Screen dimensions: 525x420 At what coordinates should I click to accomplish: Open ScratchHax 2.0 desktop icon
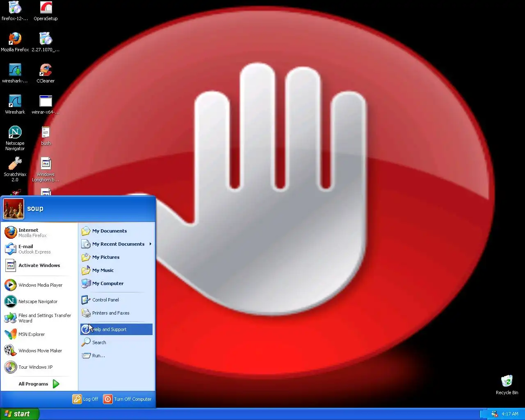point(15,169)
